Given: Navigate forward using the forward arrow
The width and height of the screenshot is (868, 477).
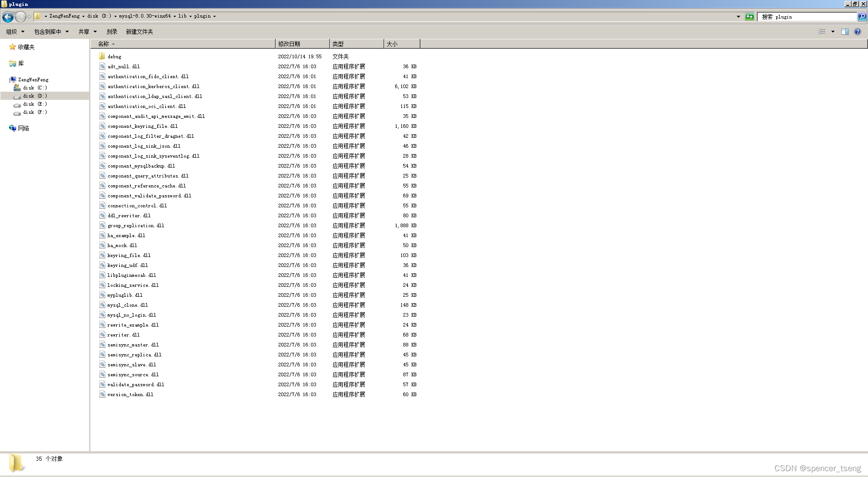Looking at the screenshot, I should point(20,17).
